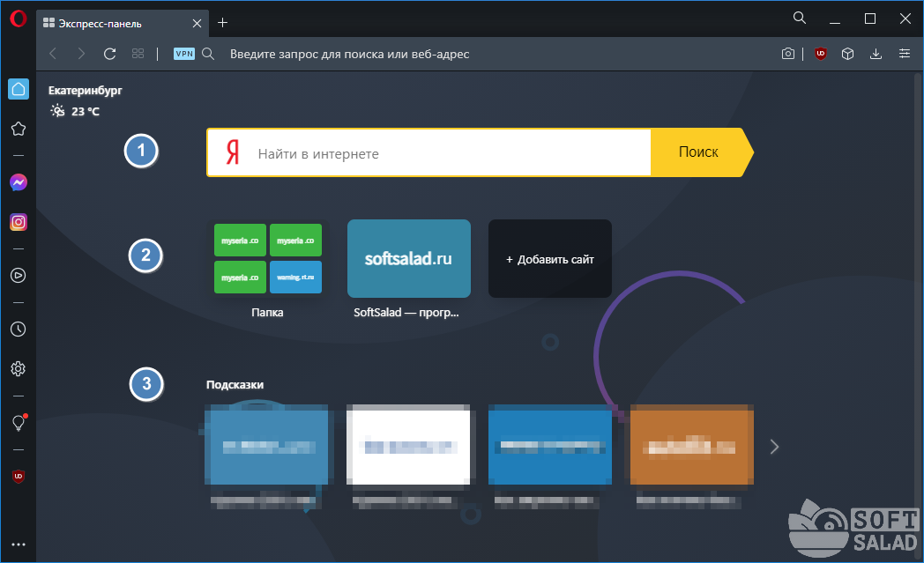
Task: Toggle the VPN badge in address bar
Action: coord(184,54)
